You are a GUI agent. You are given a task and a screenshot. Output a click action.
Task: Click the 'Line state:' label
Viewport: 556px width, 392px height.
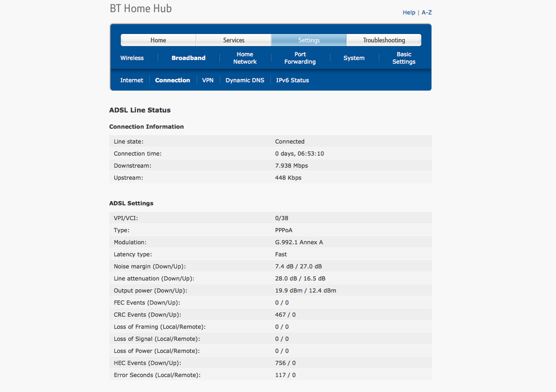click(129, 141)
